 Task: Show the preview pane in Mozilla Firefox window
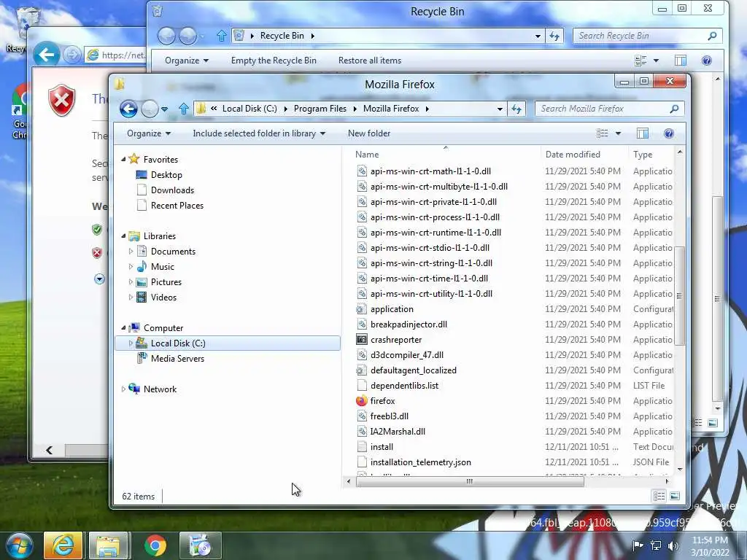[643, 133]
